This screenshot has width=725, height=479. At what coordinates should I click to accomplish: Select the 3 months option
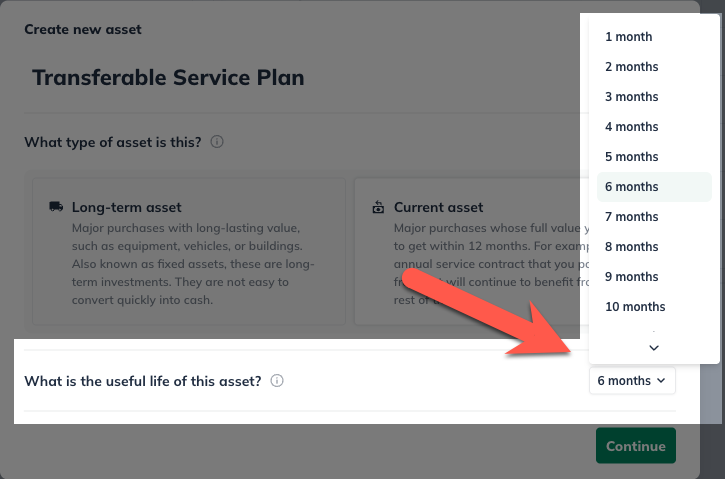pyautogui.click(x=632, y=97)
